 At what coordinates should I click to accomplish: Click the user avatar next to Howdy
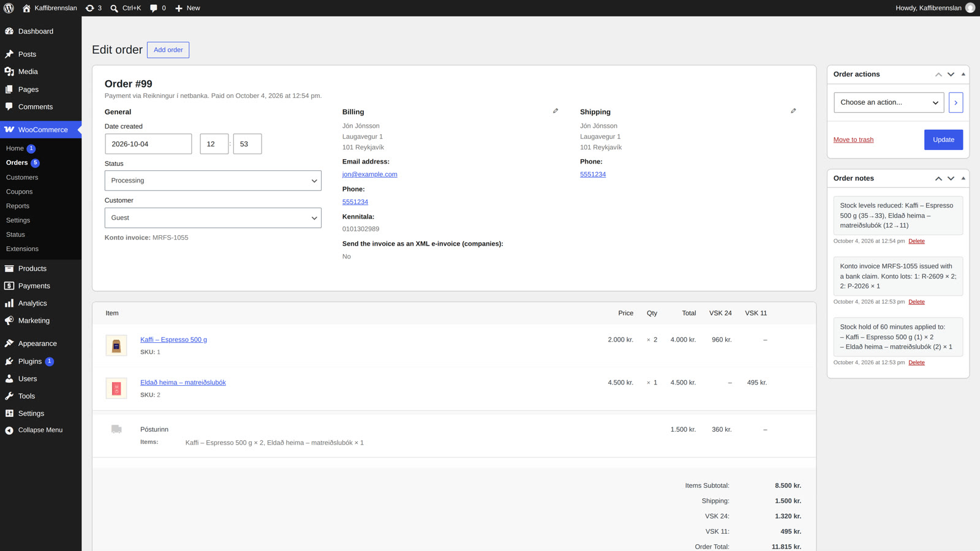970,8
